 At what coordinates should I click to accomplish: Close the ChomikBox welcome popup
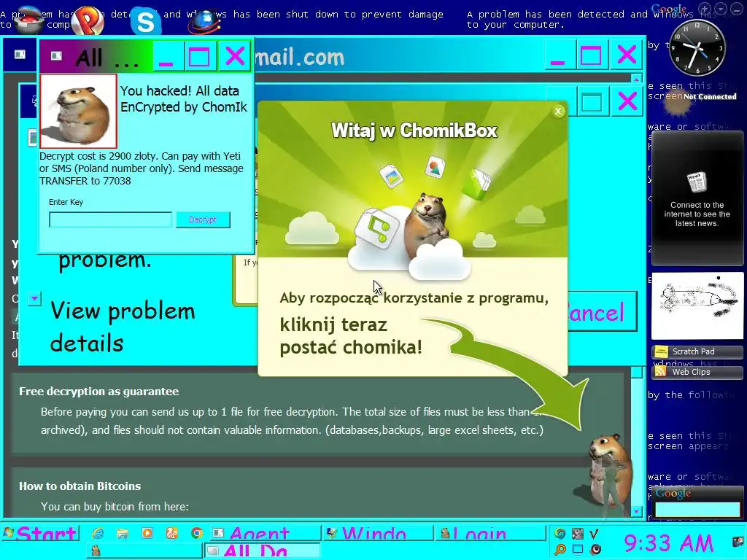558,111
